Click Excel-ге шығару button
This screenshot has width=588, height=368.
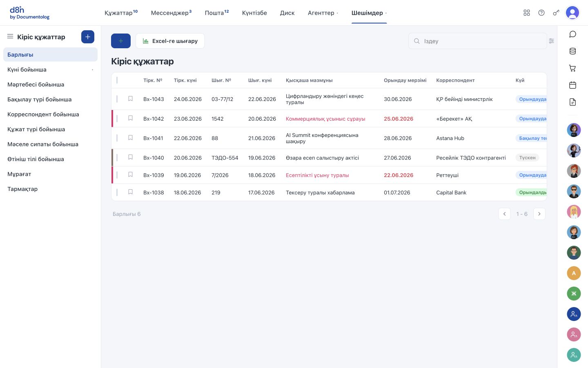[170, 41]
